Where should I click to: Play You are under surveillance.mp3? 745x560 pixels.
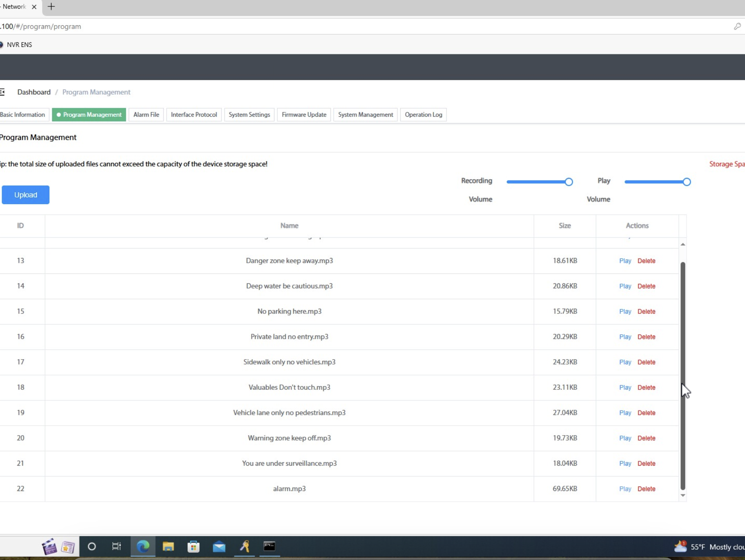625,463
